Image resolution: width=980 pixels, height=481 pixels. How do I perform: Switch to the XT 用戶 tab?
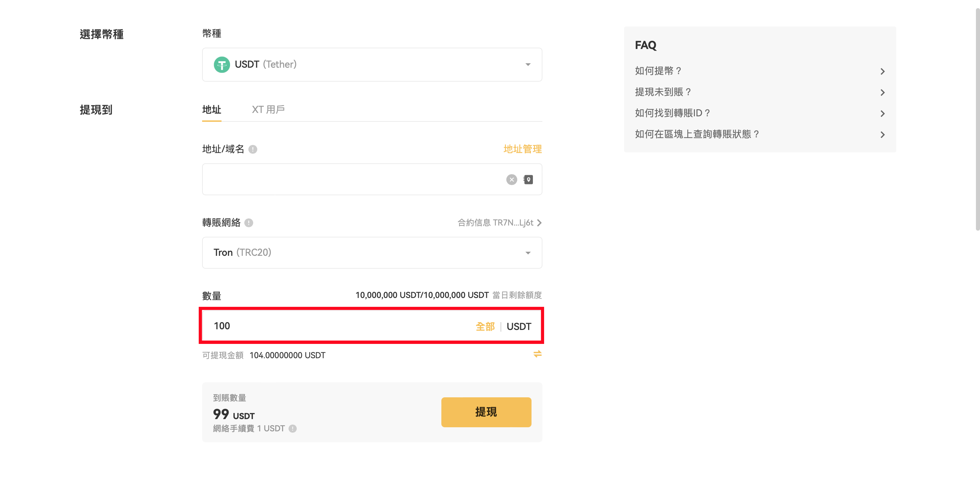click(x=268, y=110)
